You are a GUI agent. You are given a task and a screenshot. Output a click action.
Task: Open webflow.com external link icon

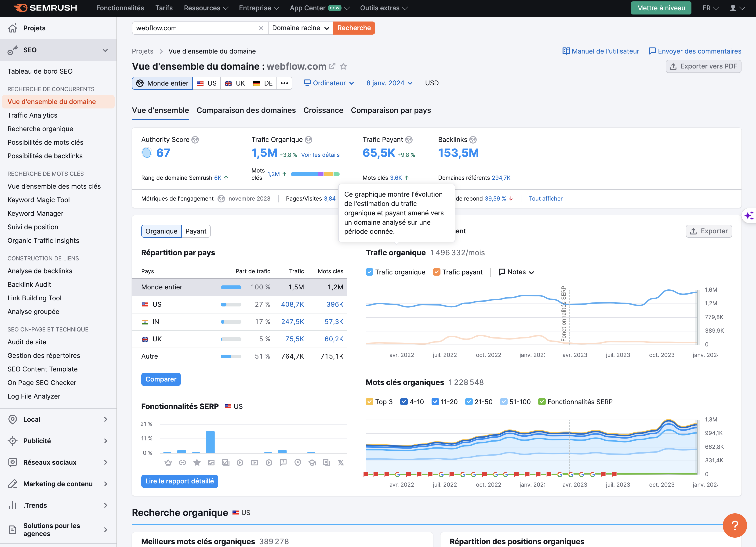pyautogui.click(x=332, y=66)
